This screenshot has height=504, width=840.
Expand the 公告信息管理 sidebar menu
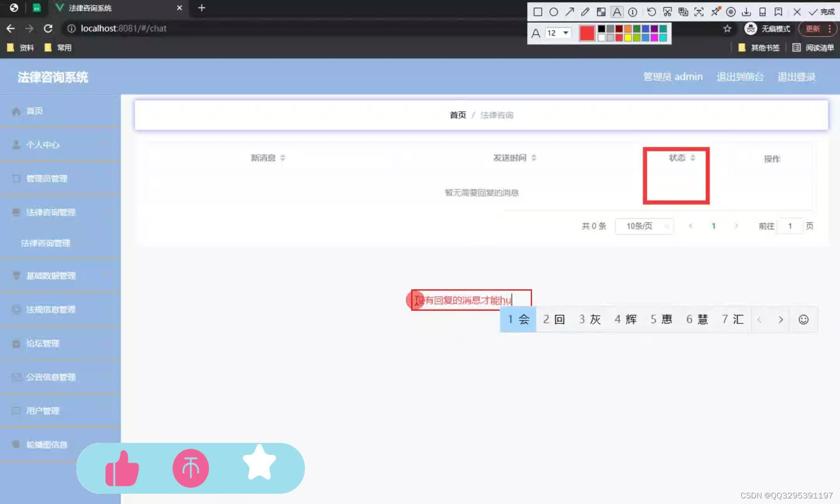coord(60,377)
